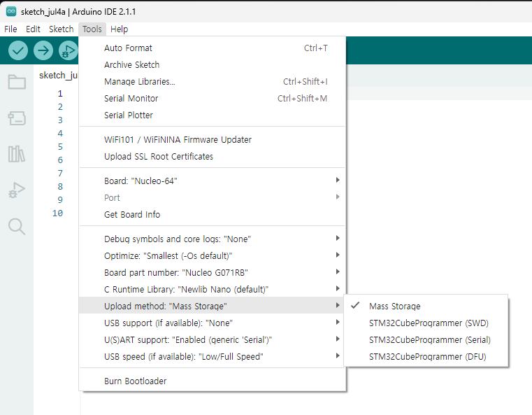The image size is (532, 415).
Task: Open the Sketchbook folder sidebar icon
Action: [x=17, y=82]
